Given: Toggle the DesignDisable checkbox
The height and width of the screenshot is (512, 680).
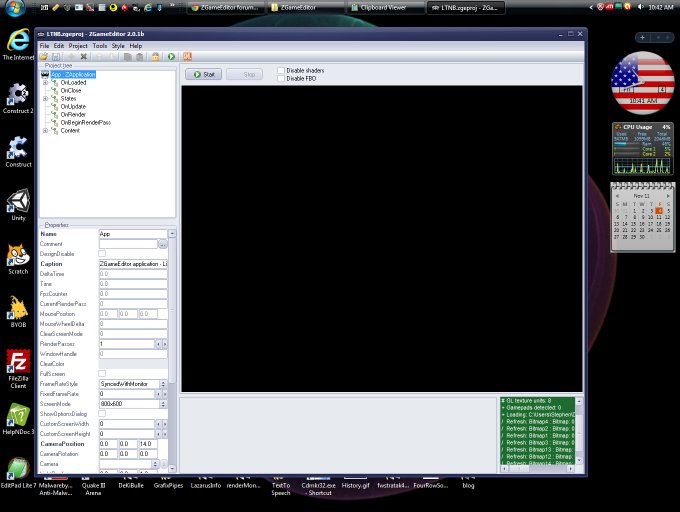Looking at the screenshot, I should [102, 254].
